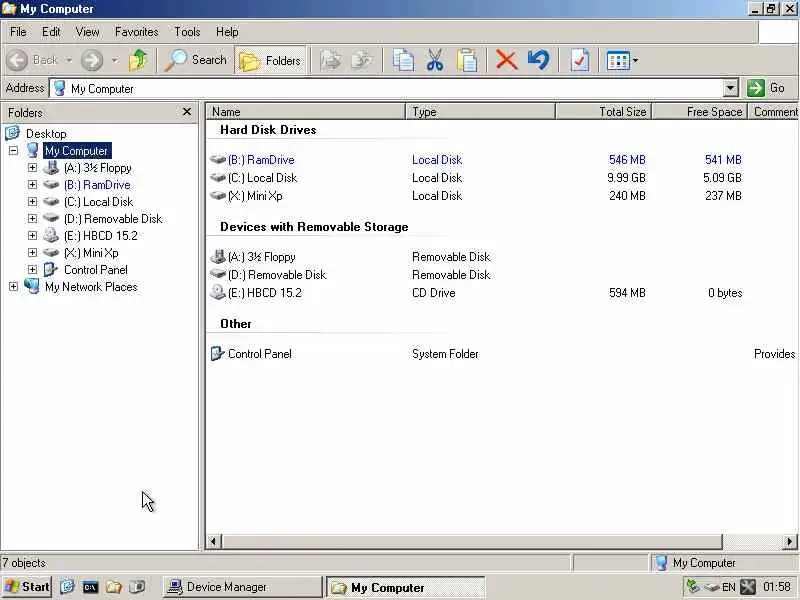Go back using the Back arrow

tap(32, 60)
